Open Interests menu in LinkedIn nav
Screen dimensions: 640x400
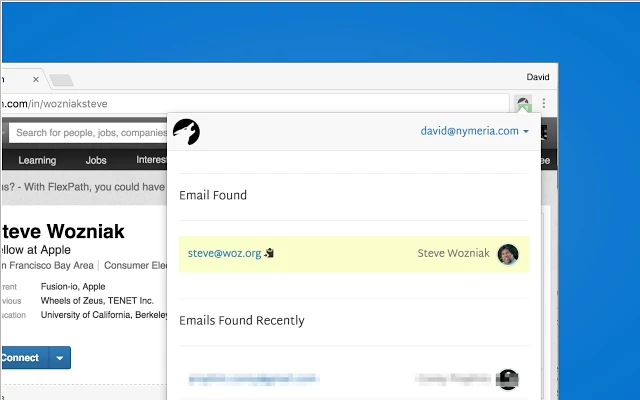151,160
